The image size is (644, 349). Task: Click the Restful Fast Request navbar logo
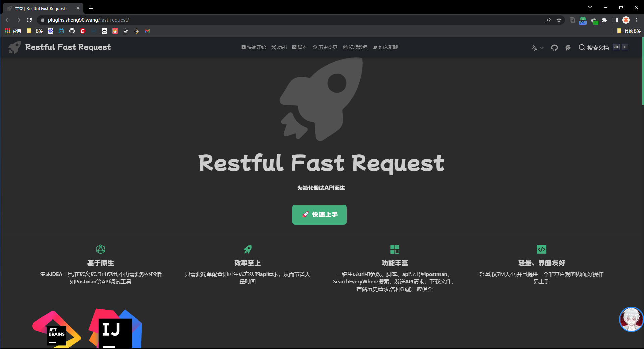(x=60, y=47)
